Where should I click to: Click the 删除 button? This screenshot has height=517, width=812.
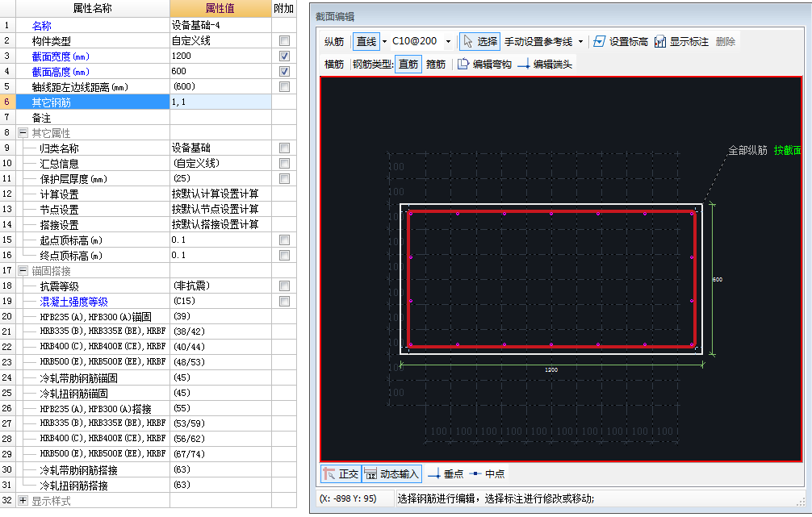click(726, 41)
